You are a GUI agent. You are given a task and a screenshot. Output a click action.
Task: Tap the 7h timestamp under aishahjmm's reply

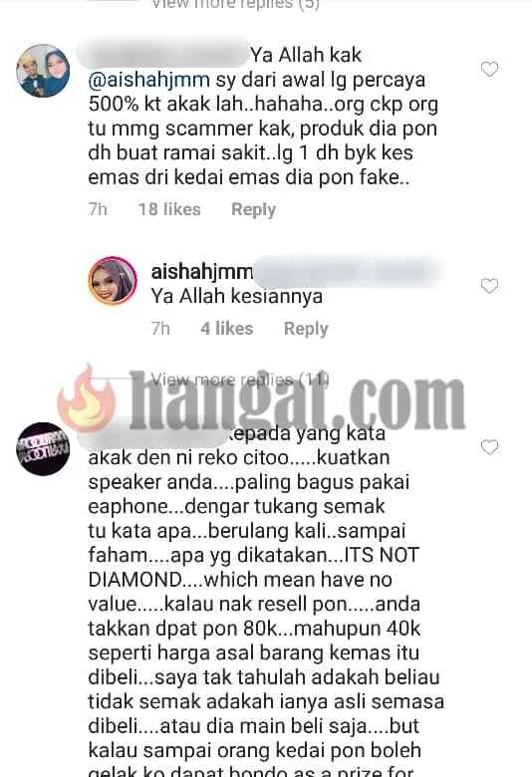(x=160, y=328)
